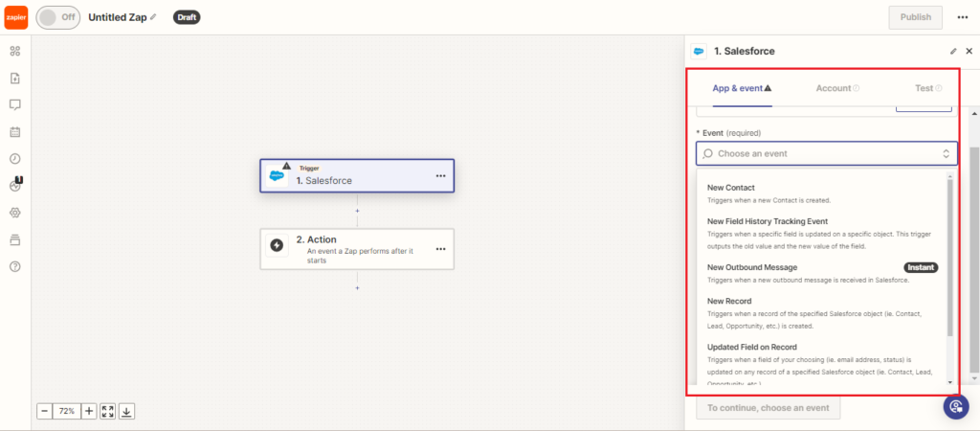Image resolution: width=980 pixels, height=431 pixels.
Task: Rename step with panel header pencil icon
Action: point(953,52)
